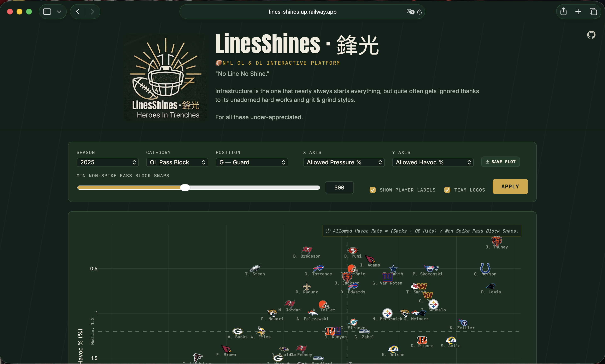This screenshot has height=364, width=605.
Task: Change the X Axis Allowed Pressure % selector
Action: pos(344,162)
